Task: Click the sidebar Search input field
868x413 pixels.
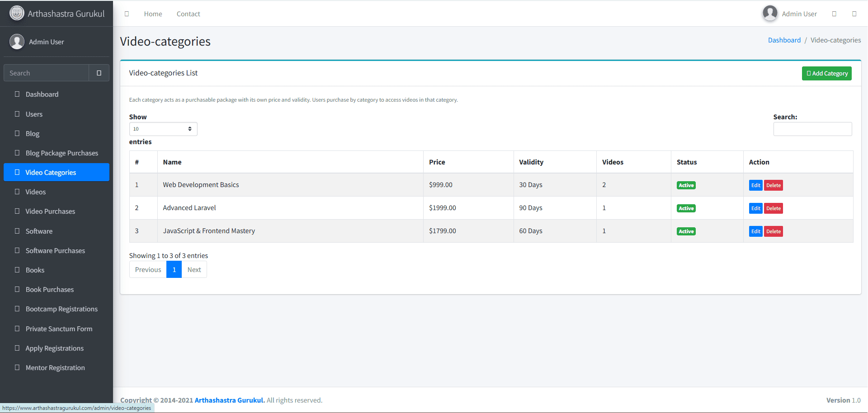Action: (x=47, y=73)
